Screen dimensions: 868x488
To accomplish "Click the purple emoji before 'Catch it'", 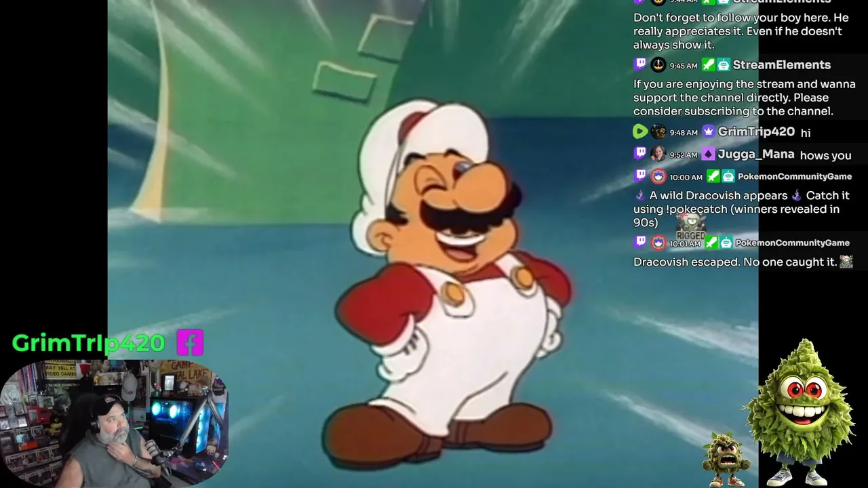I will point(797,195).
